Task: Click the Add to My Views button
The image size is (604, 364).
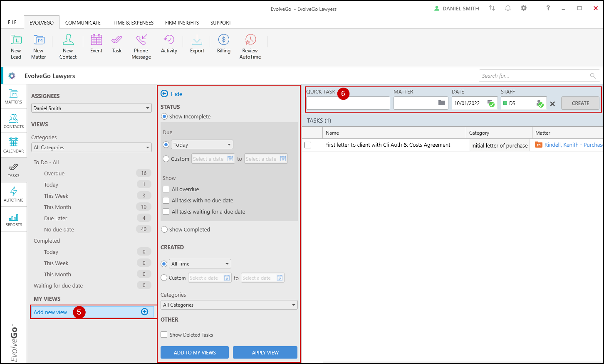Action: pos(195,352)
